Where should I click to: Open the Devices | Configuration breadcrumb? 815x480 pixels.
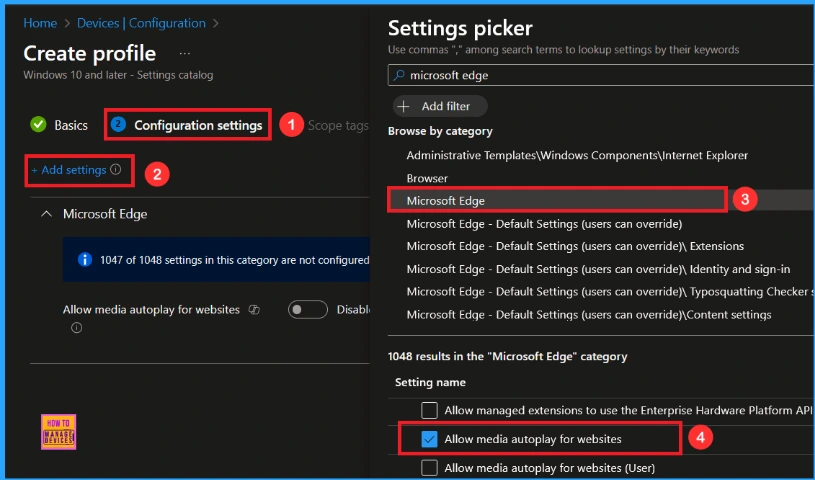pos(141,23)
